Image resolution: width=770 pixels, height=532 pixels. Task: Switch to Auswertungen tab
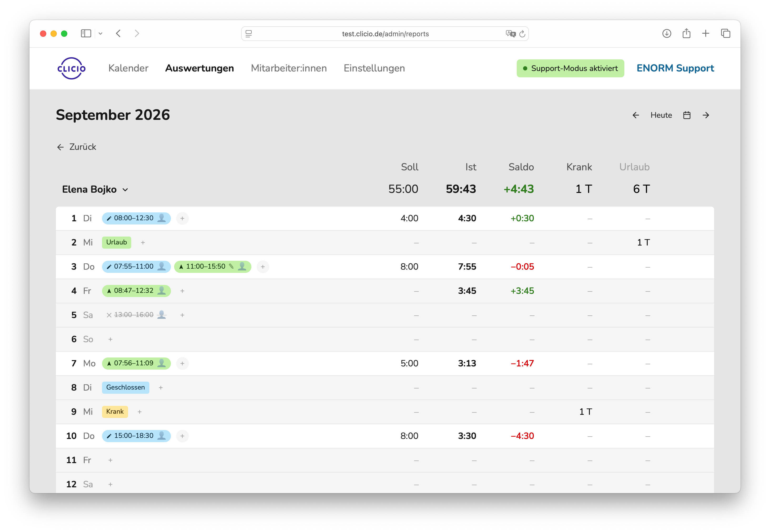point(199,68)
